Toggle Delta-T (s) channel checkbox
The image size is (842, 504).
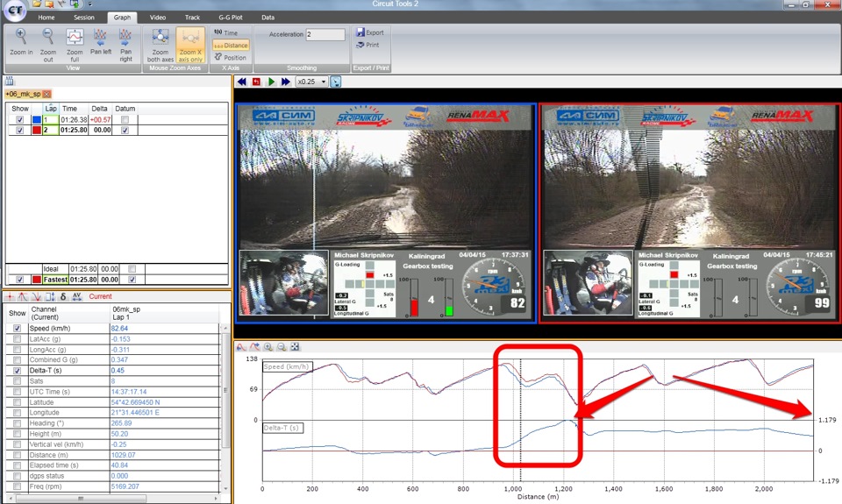point(18,371)
